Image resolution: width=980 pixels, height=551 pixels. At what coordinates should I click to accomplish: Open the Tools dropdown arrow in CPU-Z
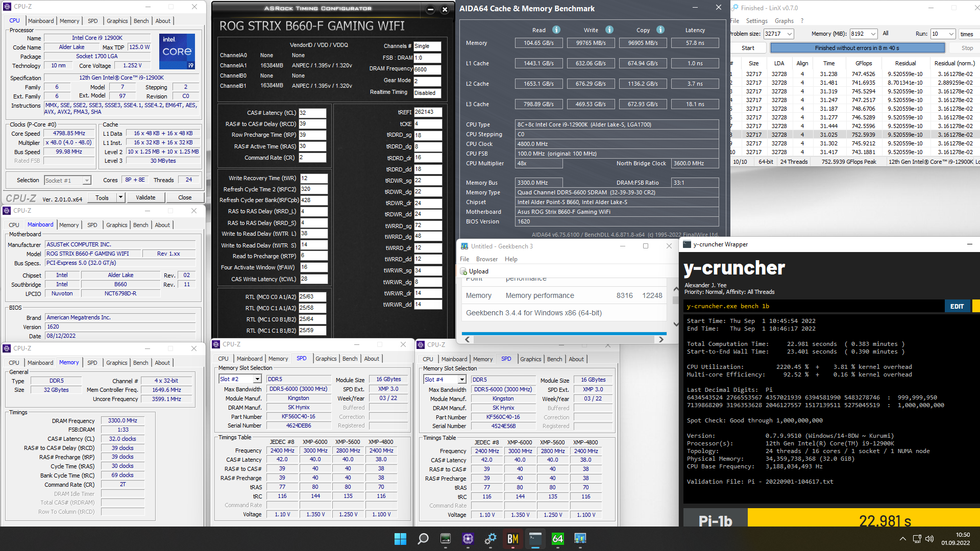pos(121,197)
